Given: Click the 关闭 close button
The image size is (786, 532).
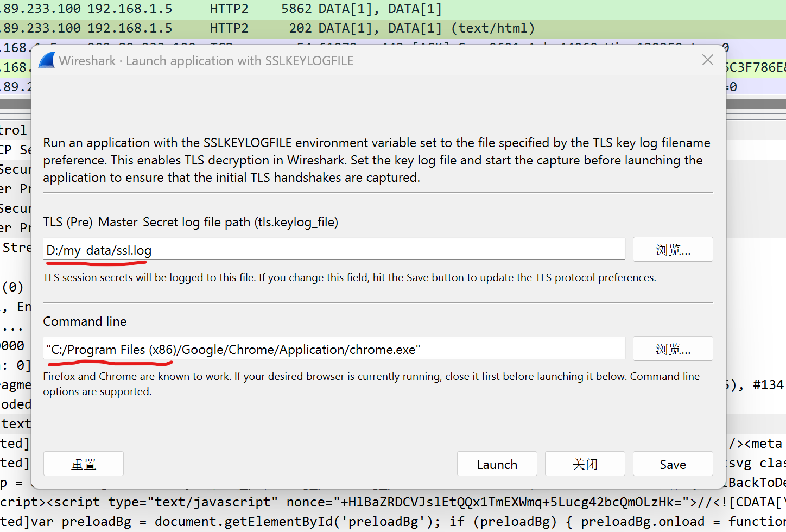Looking at the screenshot, I should (x=585, y=464).
